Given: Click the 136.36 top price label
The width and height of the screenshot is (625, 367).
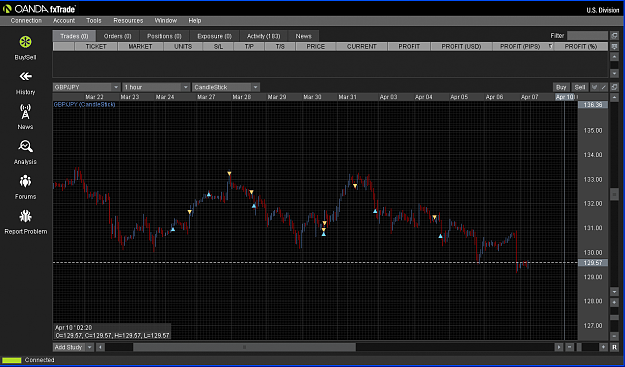Looking at the screenshot, I should (593, 105).
